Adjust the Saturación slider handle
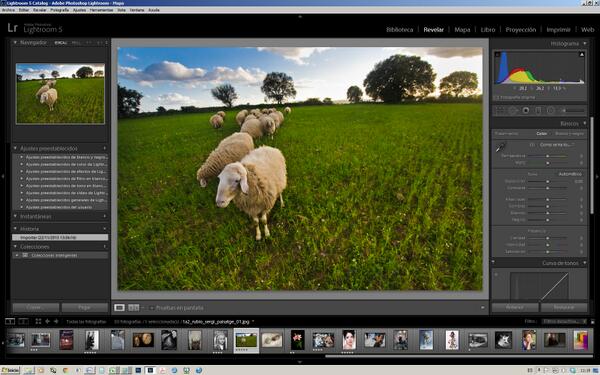The image size is (600, 375). pos(548,252)
